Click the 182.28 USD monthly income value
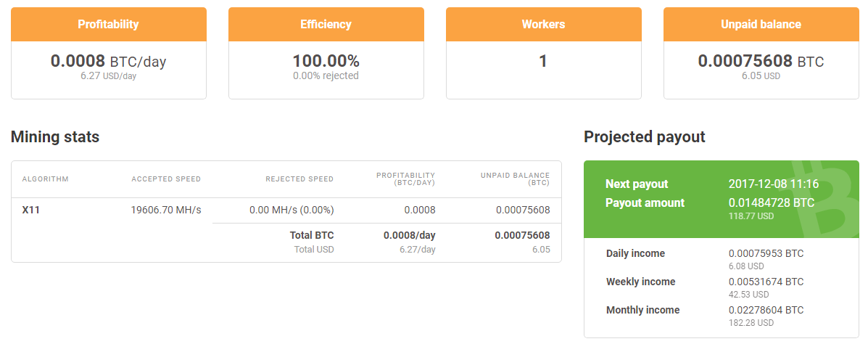The image size is (868, 344). [x=751, y=322]
